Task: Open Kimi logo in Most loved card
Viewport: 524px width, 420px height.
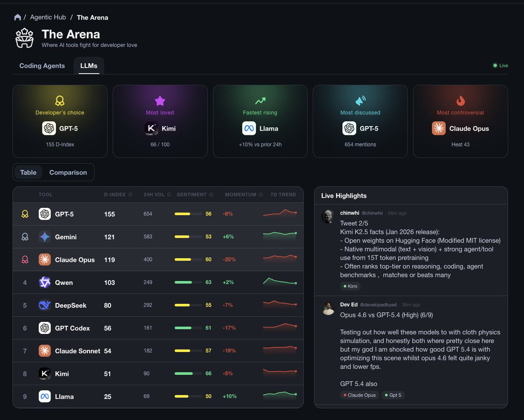Action: coord(151,128)
